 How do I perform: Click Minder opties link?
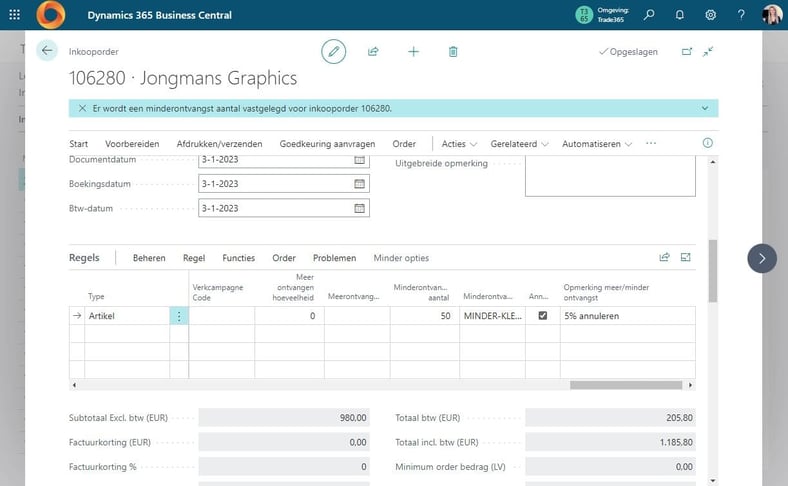click(401, 258)
